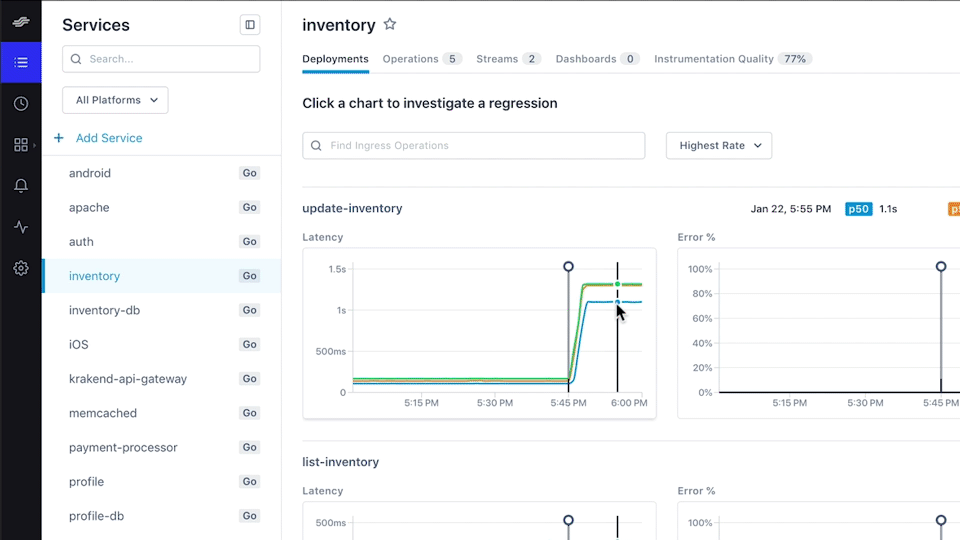960x540 pixels.
Task: Open the dashboards grid icon in sidebar
Action: [x=21, y=145]
